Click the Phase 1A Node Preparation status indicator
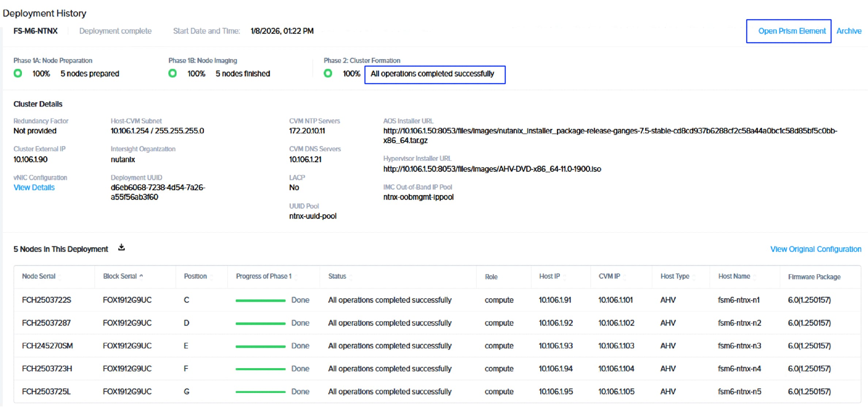The height and width of the screenshot is (409, 868). tap(17, 73)
